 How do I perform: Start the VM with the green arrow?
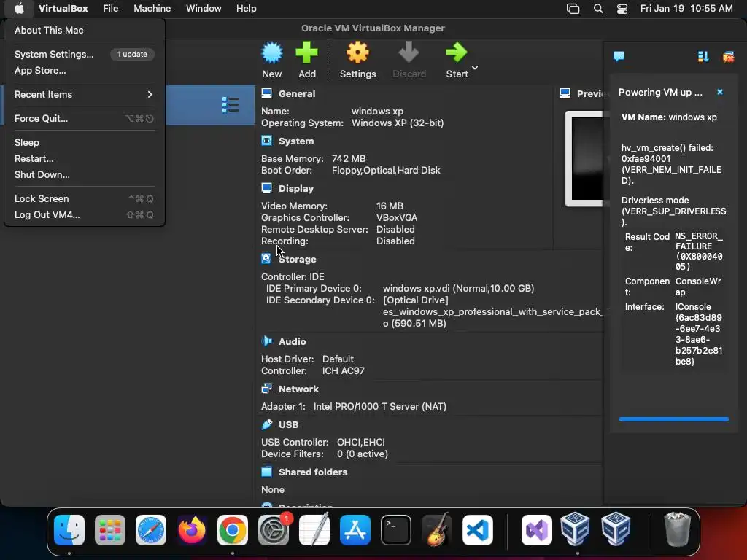tap(457, 52)
